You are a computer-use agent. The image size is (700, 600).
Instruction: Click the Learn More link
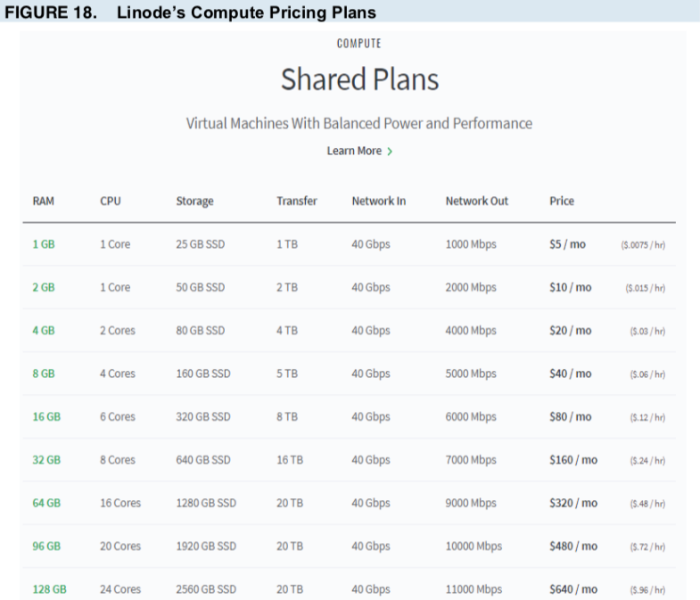pos(354,151)
